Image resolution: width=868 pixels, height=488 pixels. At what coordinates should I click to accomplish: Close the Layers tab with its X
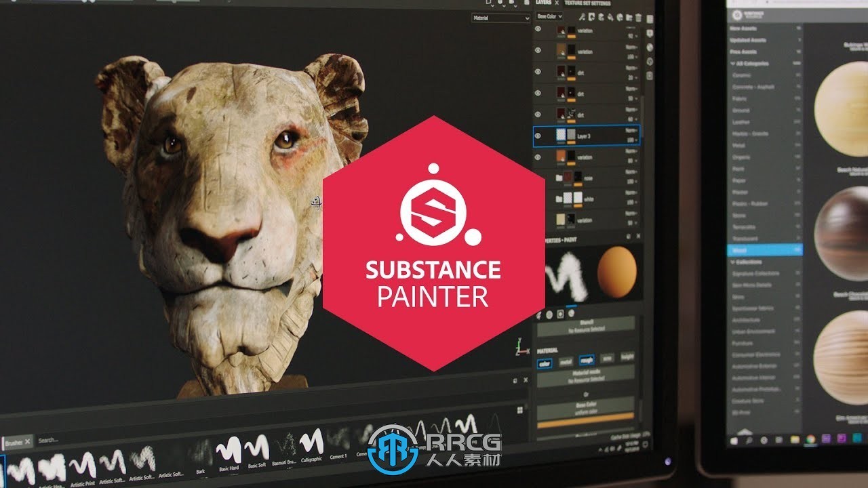coord(557,3)
